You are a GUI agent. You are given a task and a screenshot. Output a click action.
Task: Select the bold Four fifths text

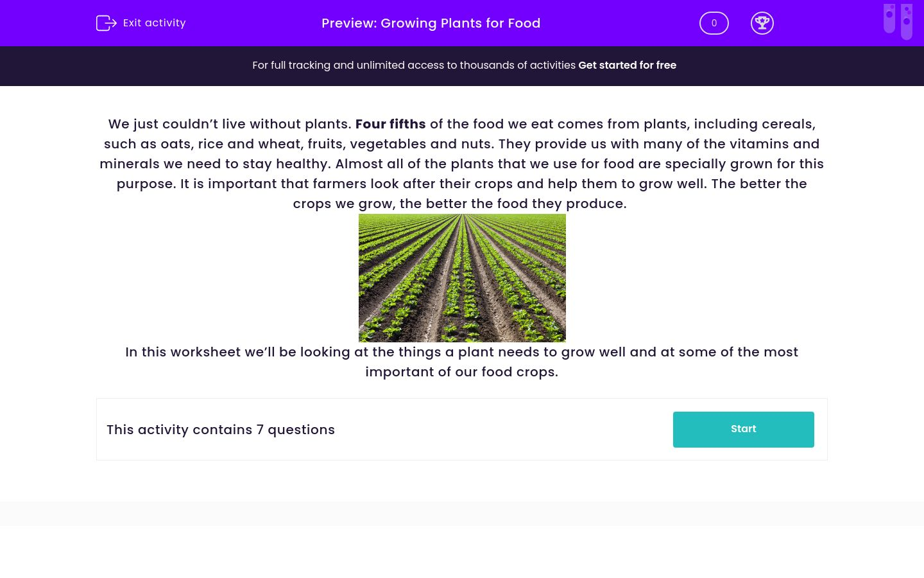(x=390, y=124)
